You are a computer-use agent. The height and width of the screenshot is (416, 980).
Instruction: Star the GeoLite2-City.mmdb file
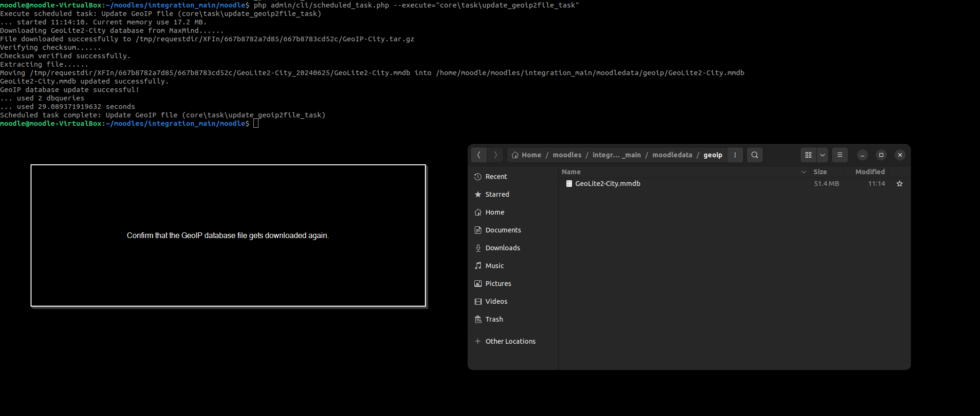(x=900, y=184)
